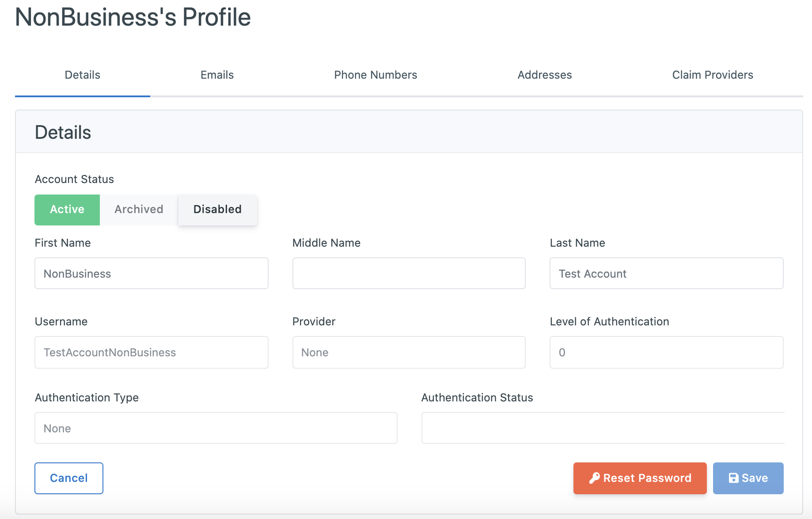Click the blue Save button label
Viewport: 812px width, 519px height.
pos(755,478)
